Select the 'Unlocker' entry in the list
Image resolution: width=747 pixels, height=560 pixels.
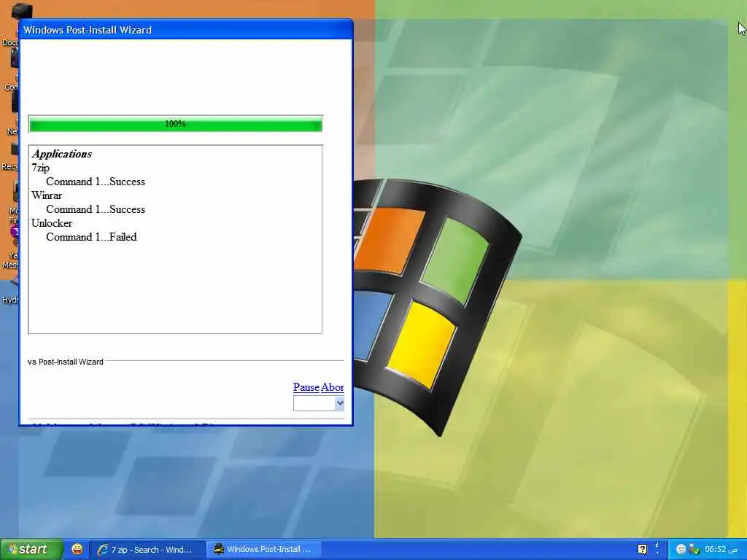(x=52, y=223)
